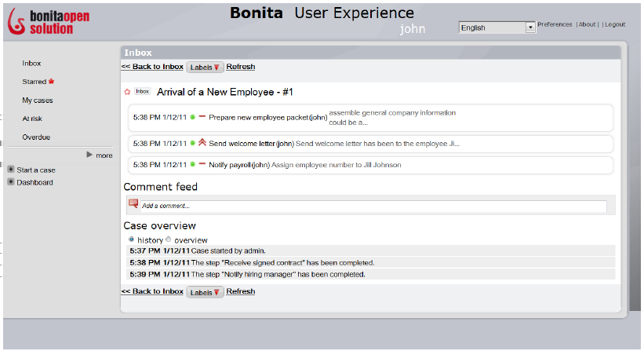Open Overdue in the sidebar

coord(36,137)
